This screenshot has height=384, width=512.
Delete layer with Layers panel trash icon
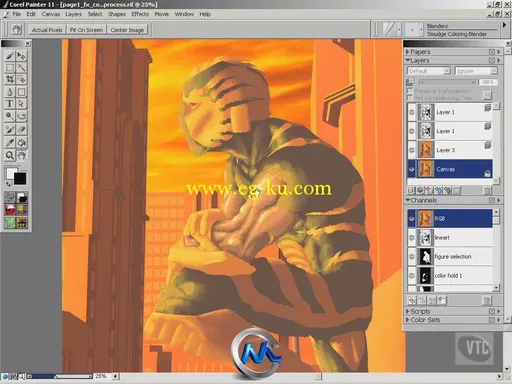[487, 190]
